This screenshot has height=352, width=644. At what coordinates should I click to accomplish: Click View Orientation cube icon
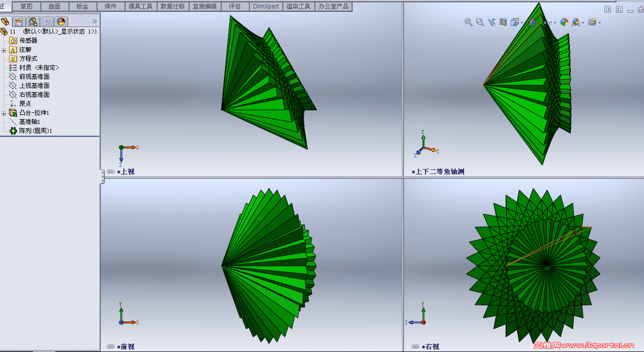515,22
